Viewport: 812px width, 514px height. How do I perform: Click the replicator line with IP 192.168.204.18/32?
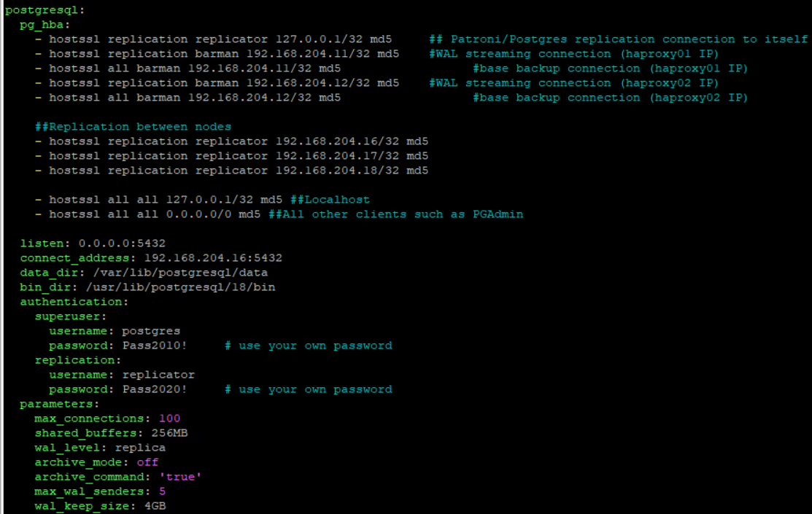coord(239,171)
